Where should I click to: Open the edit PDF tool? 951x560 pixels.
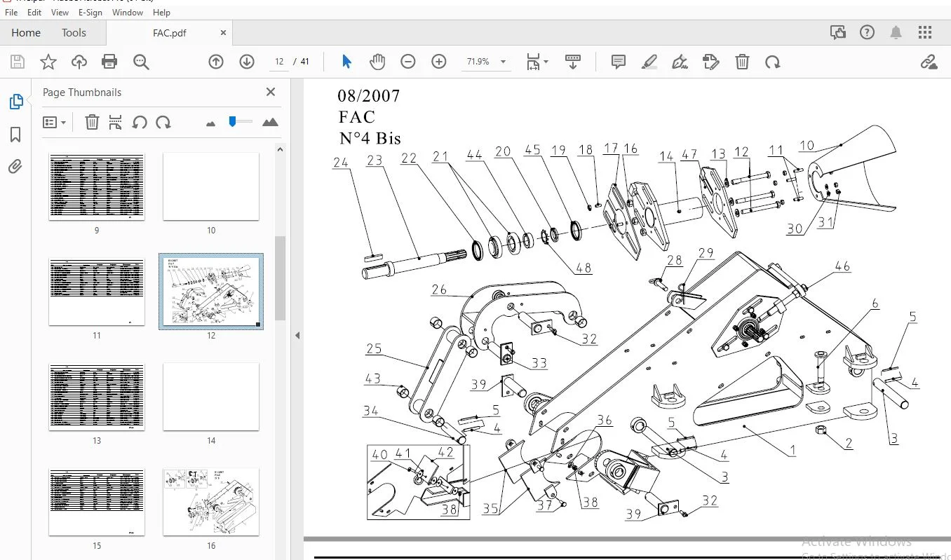click(x=711, y=62)
